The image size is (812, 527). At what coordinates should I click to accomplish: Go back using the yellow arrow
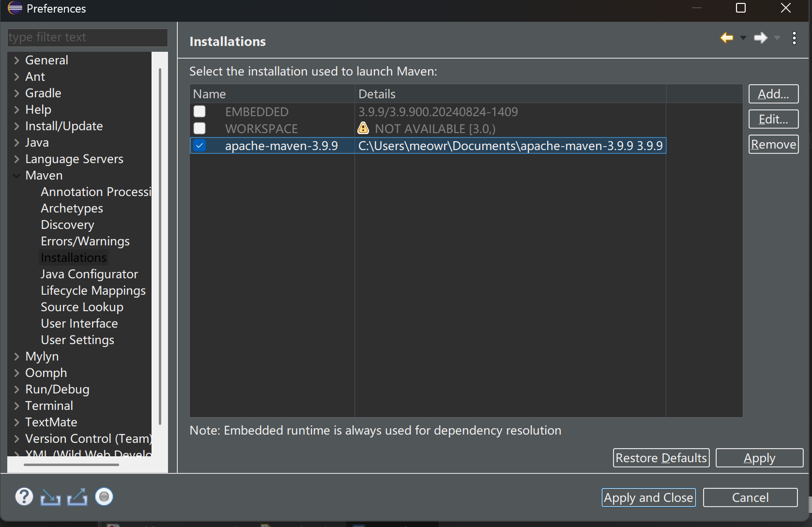click(x=726, y=38)
